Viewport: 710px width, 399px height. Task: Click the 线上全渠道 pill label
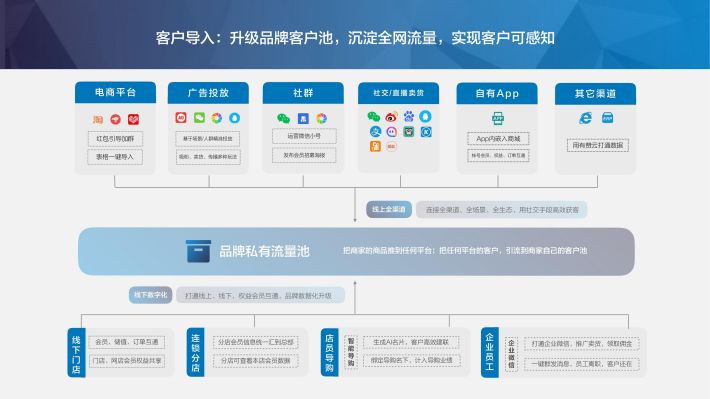click(389, 209)
